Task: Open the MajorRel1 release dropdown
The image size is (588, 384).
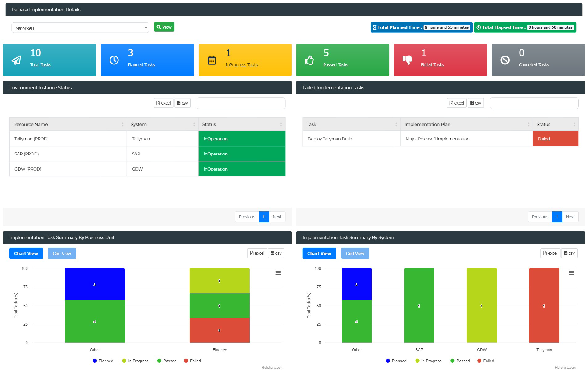Action: point(81,28)
